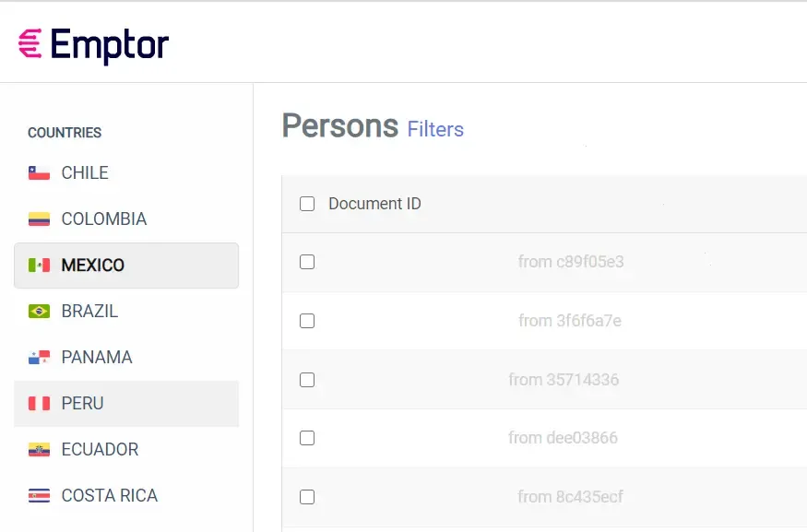807x532 pixels.
Task: Click the Costa Rica flag icon
Action: click(37, 495)
